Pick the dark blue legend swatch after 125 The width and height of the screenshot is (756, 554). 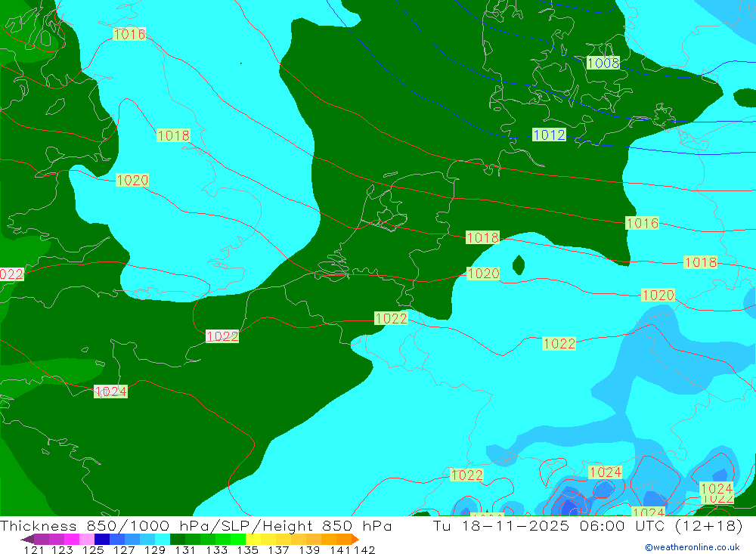pos(102,539)
